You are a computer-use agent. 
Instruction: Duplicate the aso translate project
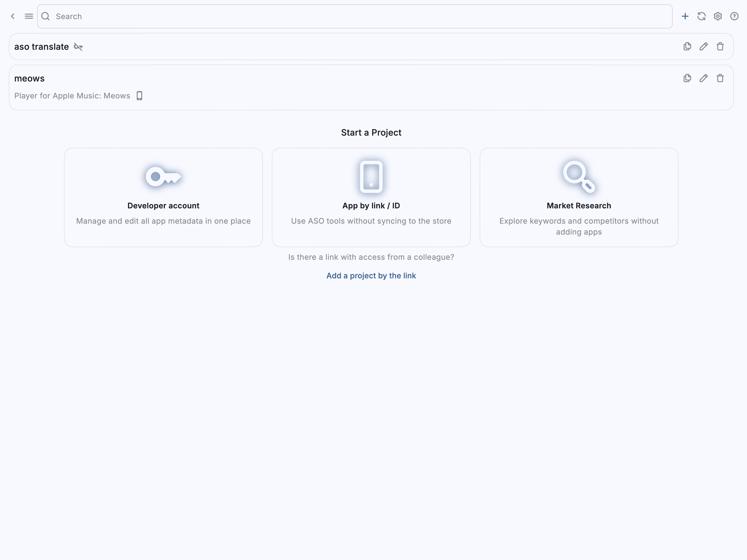pos(687,46)
